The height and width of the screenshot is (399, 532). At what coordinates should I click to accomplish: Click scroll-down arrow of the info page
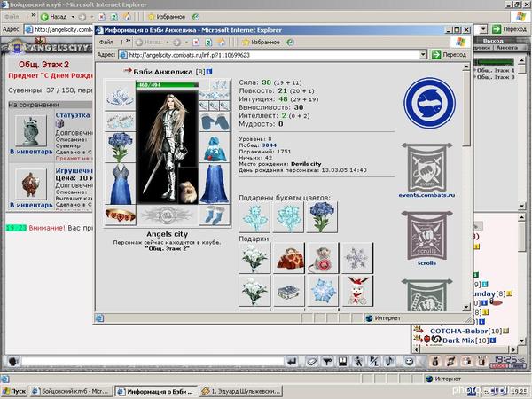466,307
